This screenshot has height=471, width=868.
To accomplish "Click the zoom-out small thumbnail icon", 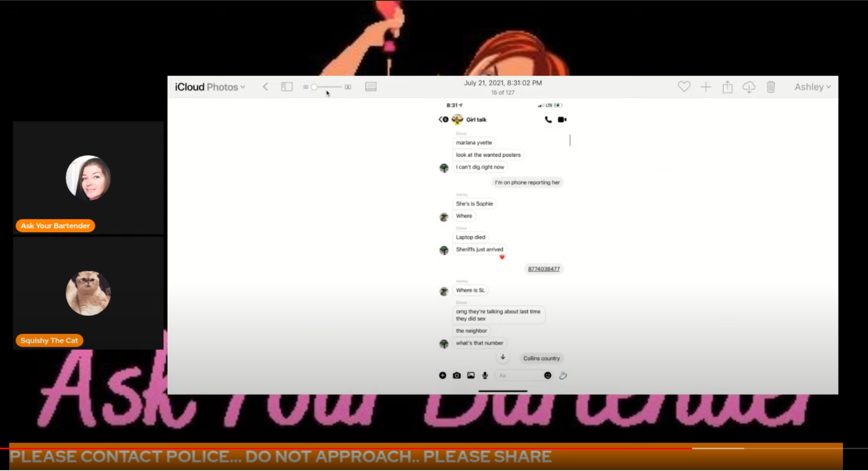I will [305, 87].
